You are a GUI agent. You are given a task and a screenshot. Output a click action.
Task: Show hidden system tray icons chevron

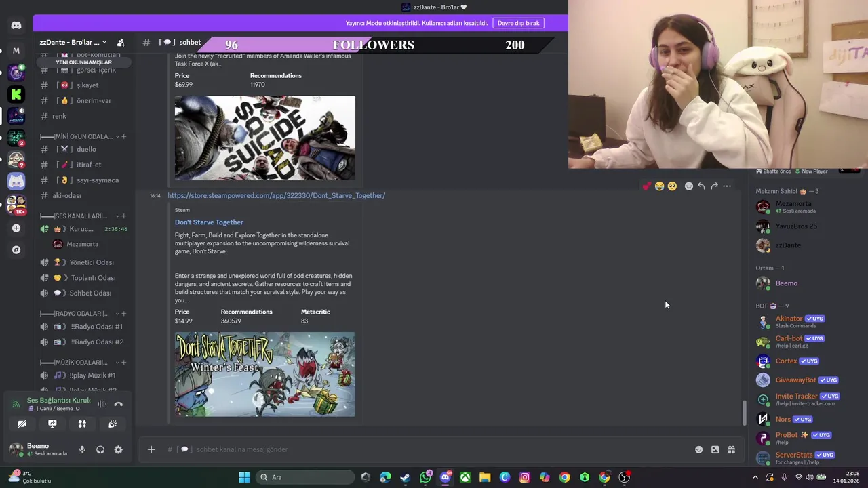[755, 477]
